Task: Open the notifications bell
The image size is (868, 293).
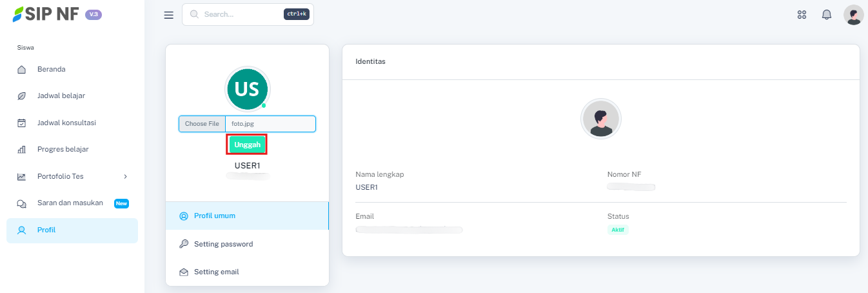Action: click(x=826, y=15)
